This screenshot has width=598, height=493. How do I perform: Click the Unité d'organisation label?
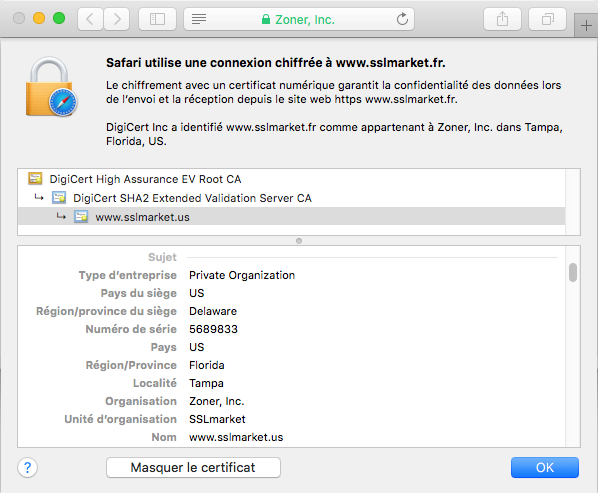(x=120, y=419)
